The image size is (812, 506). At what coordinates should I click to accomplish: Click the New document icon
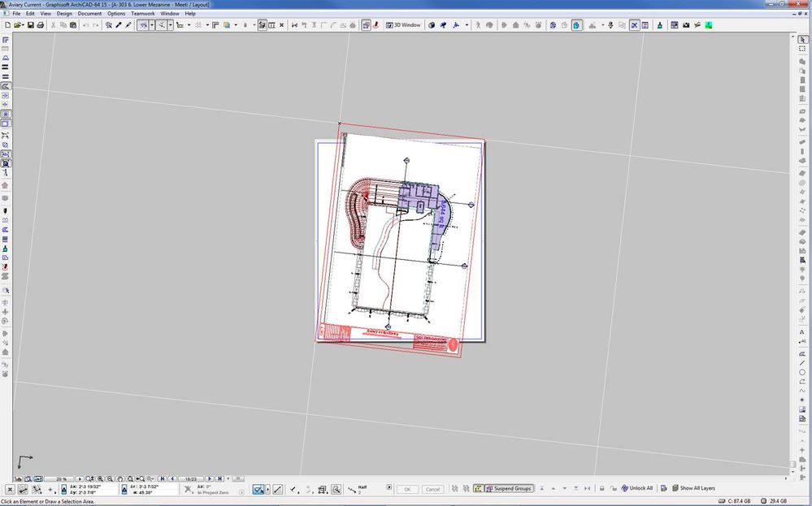[x=7, y=25]
